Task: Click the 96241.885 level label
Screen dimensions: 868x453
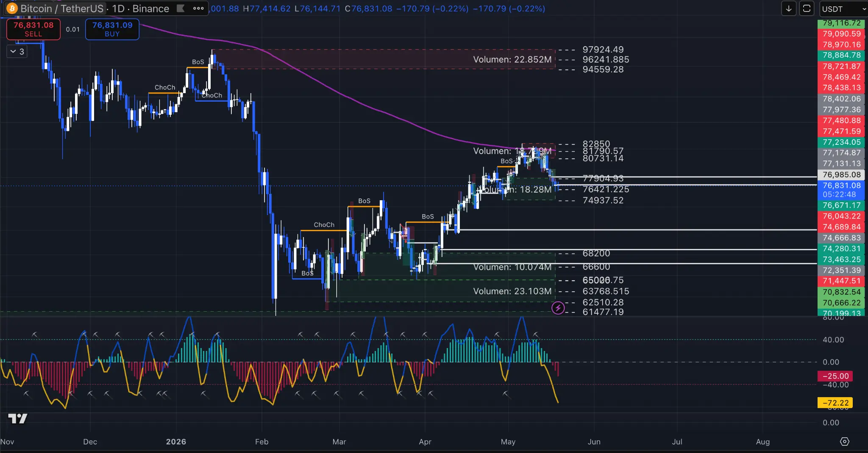Action: [606, 59]
